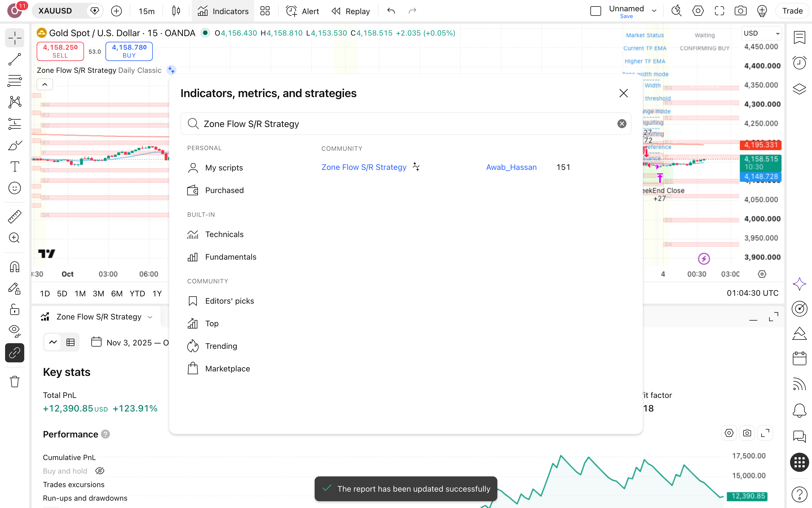Open the chart type candles selector
This screenshot has height=508, width=812.
[x=176, y=11]
